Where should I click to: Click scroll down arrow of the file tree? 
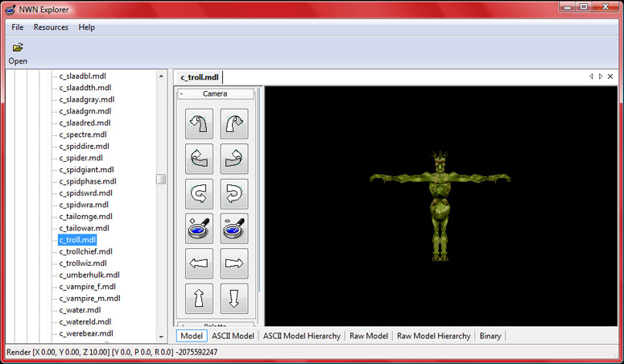coord(161,337)
